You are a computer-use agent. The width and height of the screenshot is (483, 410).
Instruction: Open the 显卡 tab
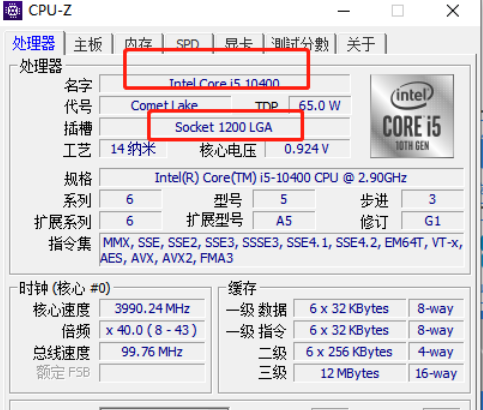(238, 44)
